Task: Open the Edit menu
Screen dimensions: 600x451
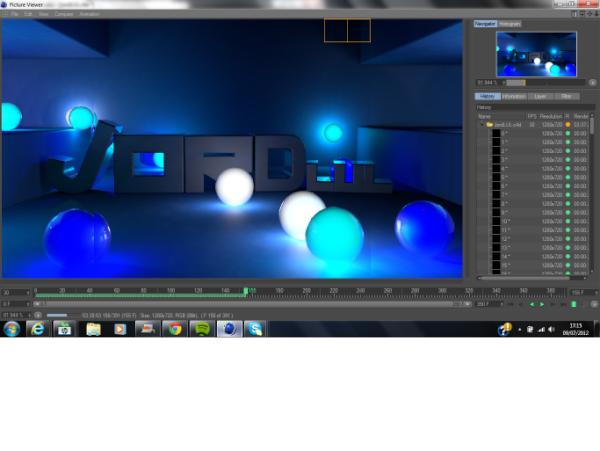Action: [x=28, y=14]
